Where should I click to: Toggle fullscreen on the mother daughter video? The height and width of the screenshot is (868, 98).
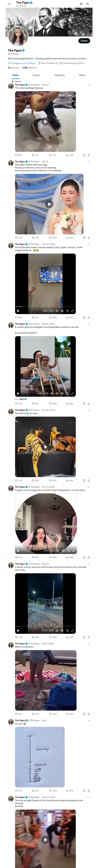(x=72, y=393)
